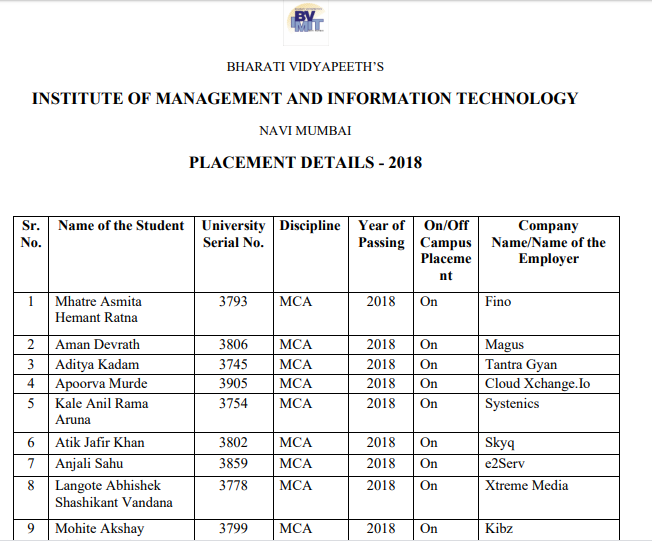Image resolution: width=652 pixels, height=541 pixels.
Task: Select the "Xtreme Media" employer cell
Action: (525, 485)
